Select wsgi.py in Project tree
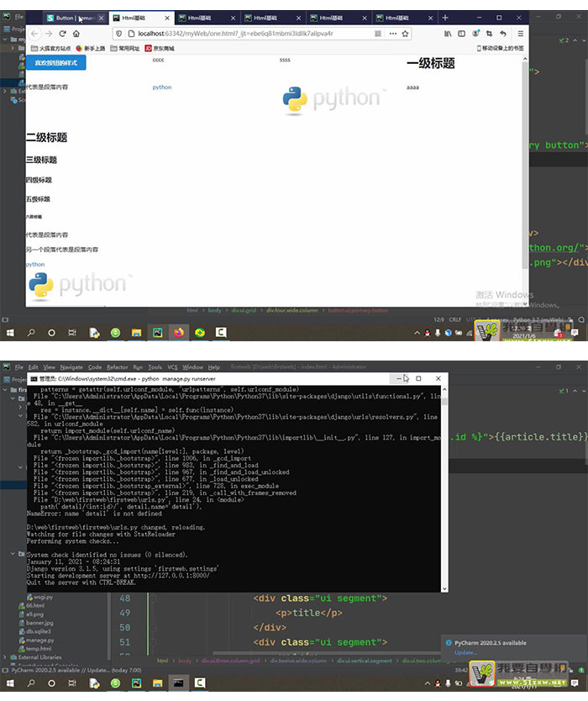Viewport: 588px width, 701px height. click(39, 598)
